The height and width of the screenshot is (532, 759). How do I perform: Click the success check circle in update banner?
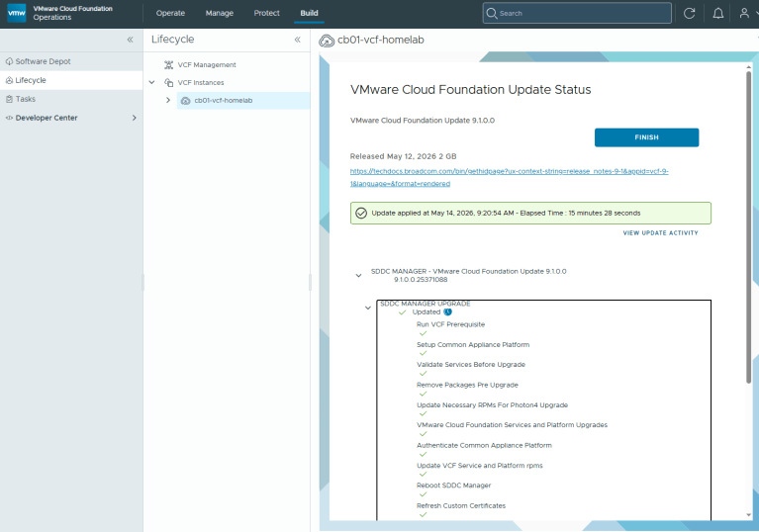tap(361, 214)
